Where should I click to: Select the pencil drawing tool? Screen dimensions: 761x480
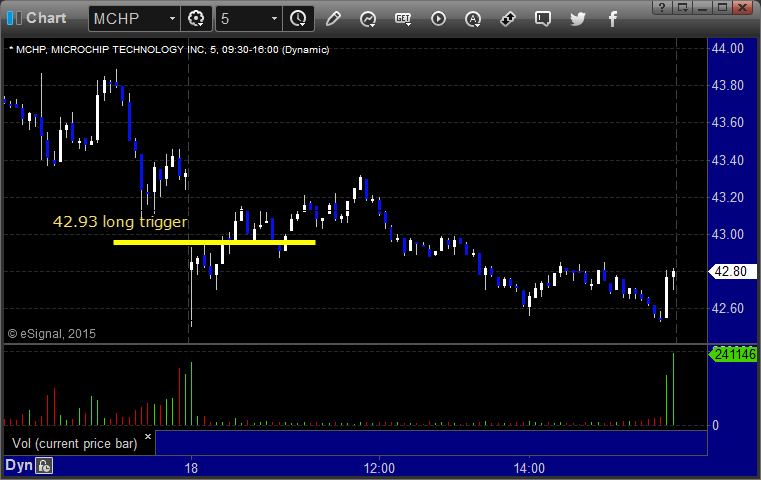click(x=333, y=19)
